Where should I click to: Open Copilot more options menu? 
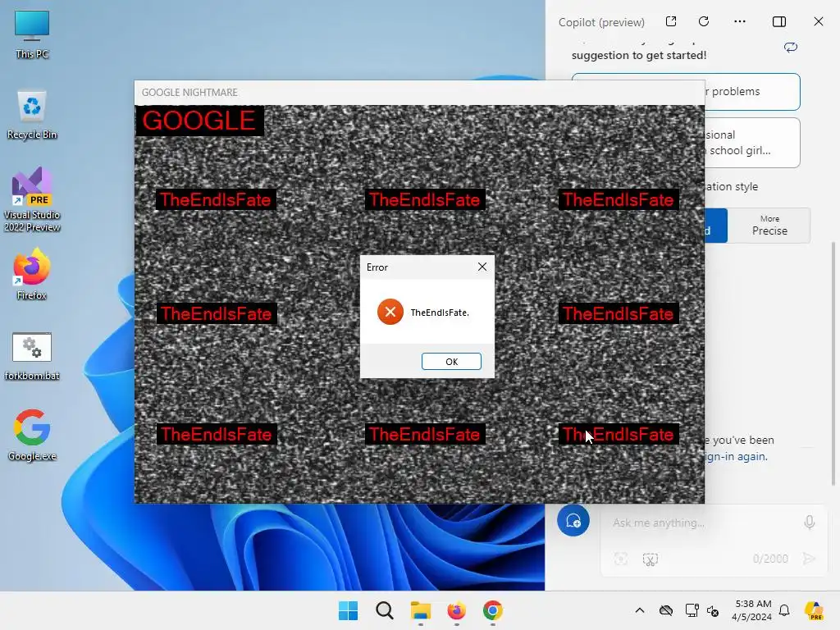click(x=740, y=21)
